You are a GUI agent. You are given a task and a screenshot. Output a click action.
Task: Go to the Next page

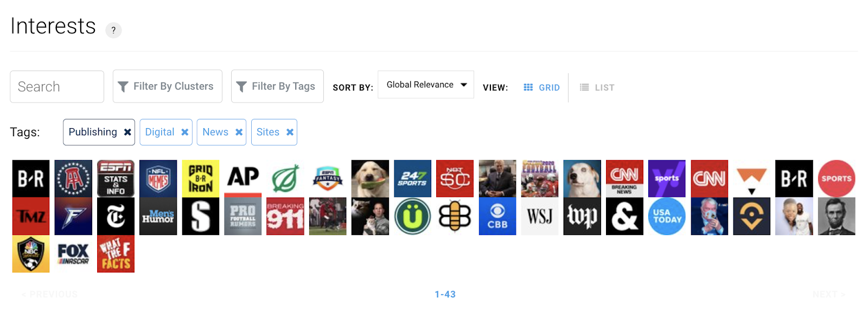[828, 294]
